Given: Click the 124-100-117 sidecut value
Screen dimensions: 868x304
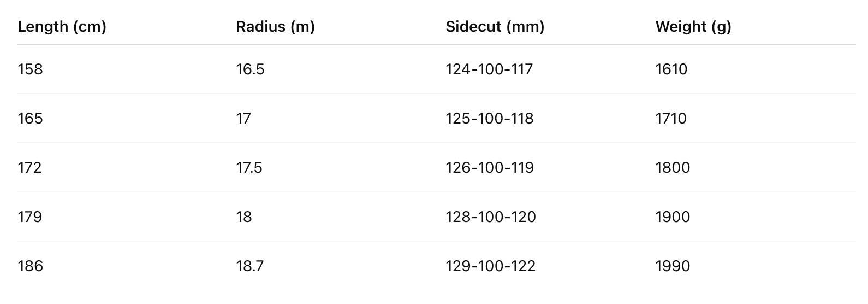Looking at the screenshot, I should [489, 69].
